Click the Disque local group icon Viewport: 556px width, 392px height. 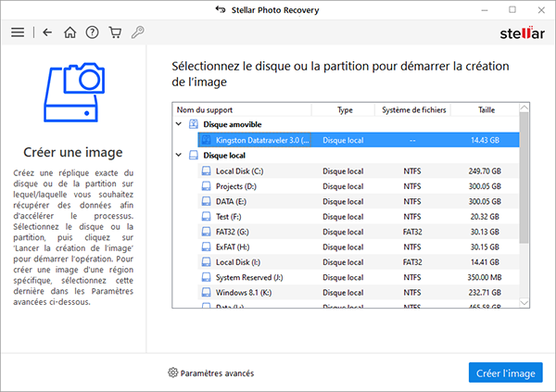click(194, 156)
